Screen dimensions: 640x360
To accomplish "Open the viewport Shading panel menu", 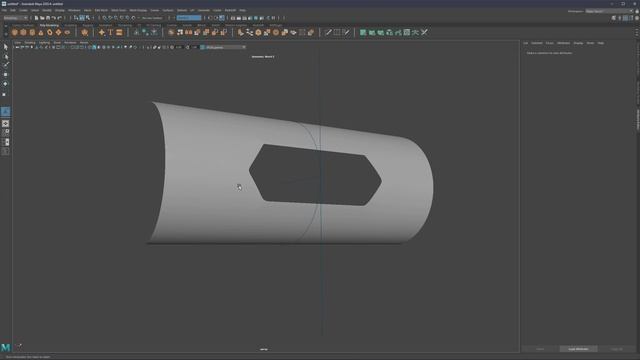I will (30, 42).
